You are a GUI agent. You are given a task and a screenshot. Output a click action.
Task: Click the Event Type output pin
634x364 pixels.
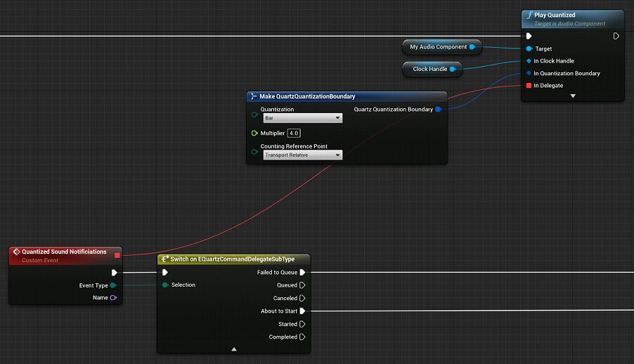[x=113, y=285]
